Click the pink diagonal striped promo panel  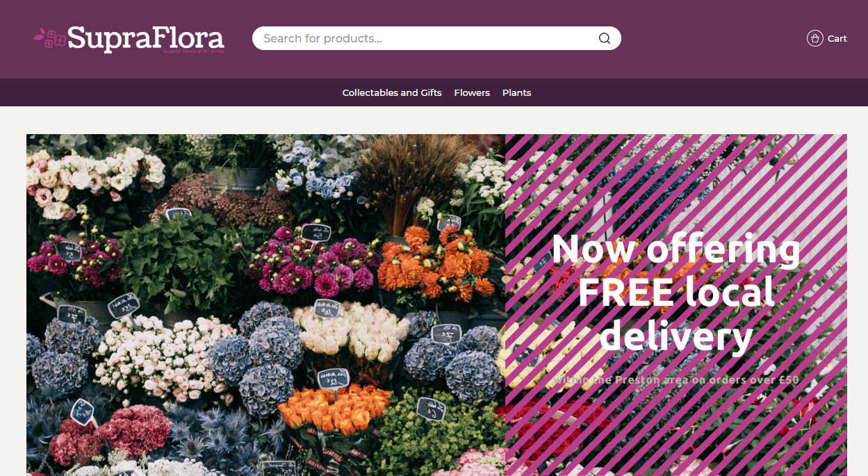[675, 305]
